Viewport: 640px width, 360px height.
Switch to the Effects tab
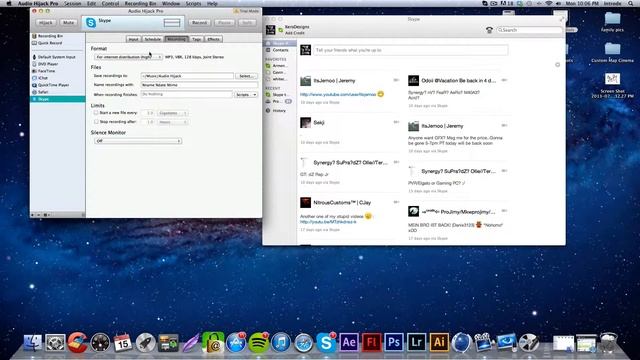point(213,39)
